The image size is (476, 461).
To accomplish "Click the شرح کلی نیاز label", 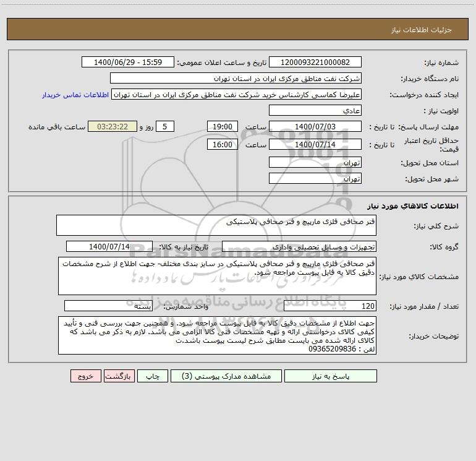I will (x=436, y=226).
